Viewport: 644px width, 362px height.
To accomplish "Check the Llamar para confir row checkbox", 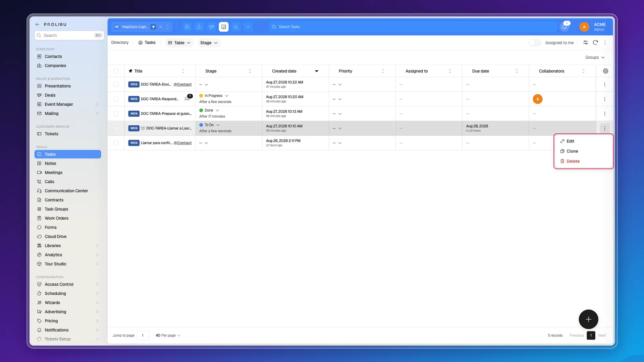I will click(116, 143).
